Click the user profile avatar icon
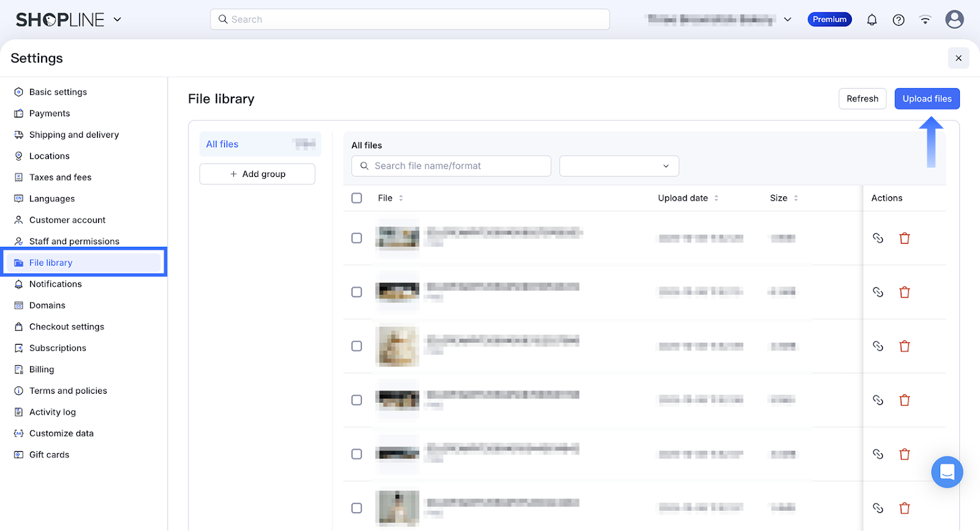980x531 pixels. click(954, 20)
